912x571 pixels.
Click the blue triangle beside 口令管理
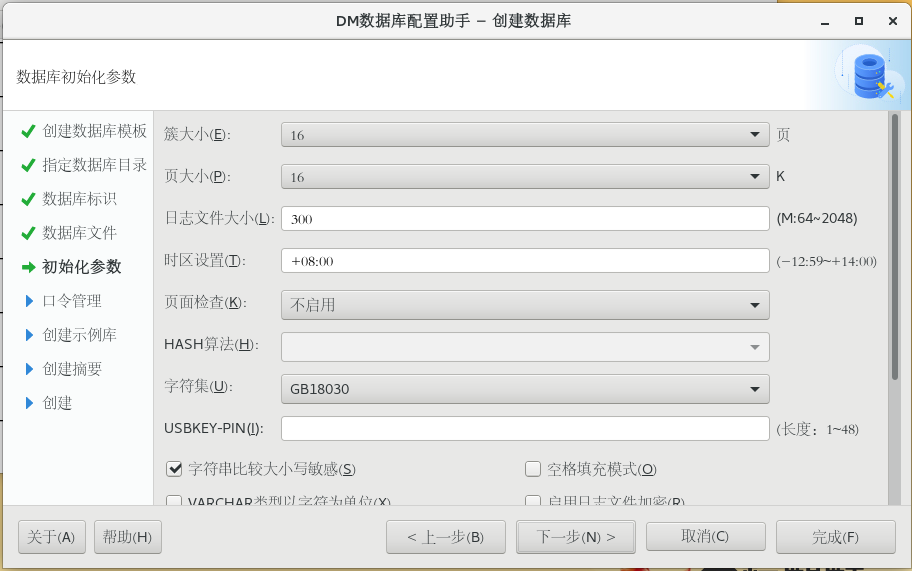(30, 301)
